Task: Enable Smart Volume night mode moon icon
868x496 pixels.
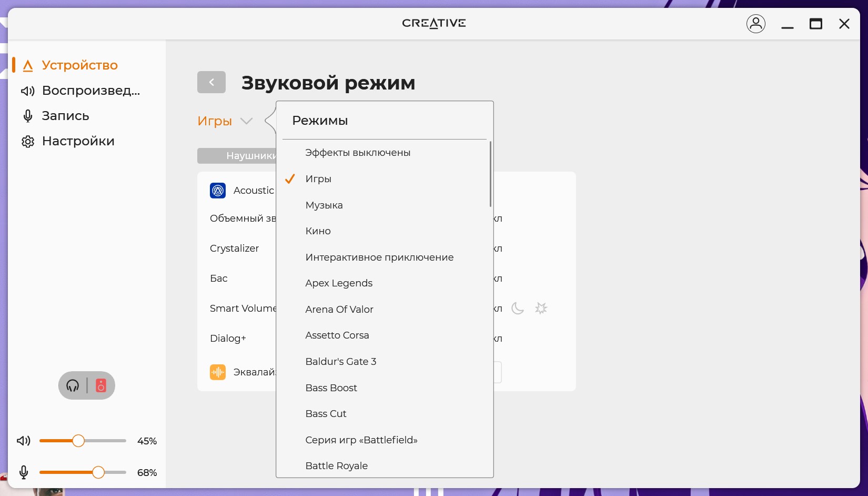Action: point(518,308)
